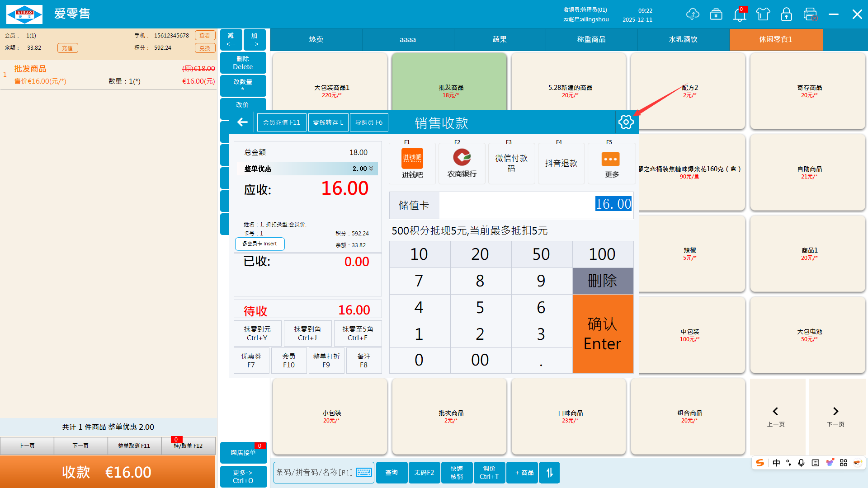This screenshot has height=488, width=868.
Task: Choose 农商银行 payment option
Action: [x=462, y=163]
